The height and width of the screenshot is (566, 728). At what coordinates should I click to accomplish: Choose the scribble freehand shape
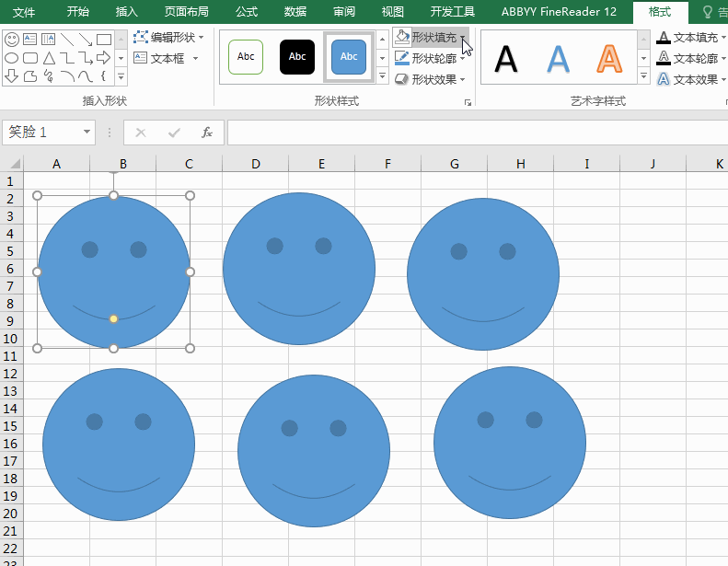48,75
